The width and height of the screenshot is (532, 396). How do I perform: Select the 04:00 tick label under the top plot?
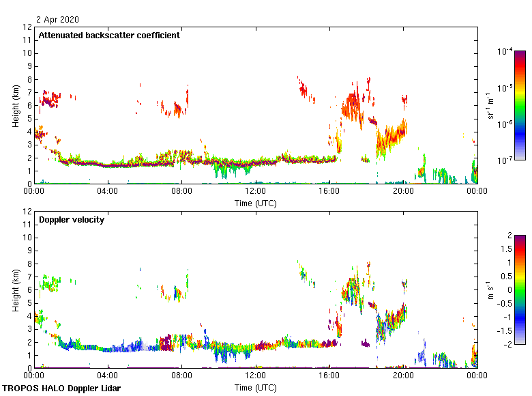click(x=108, y=191)
